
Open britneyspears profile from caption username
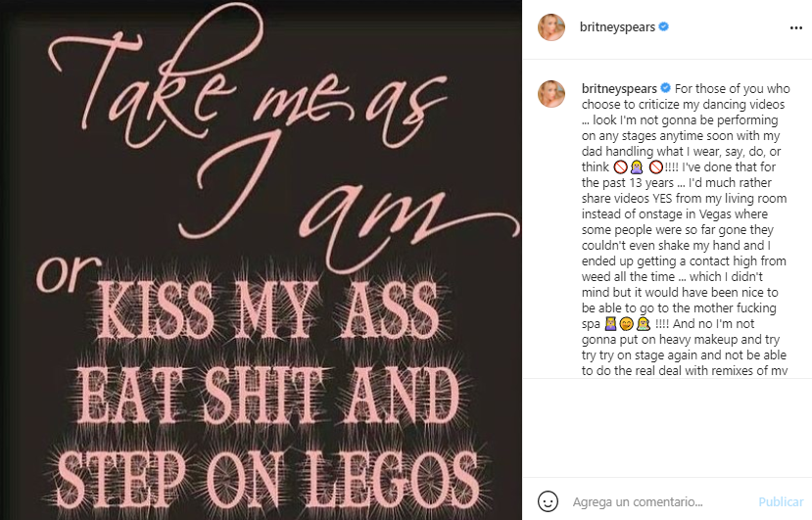click(x=619, y=87)
